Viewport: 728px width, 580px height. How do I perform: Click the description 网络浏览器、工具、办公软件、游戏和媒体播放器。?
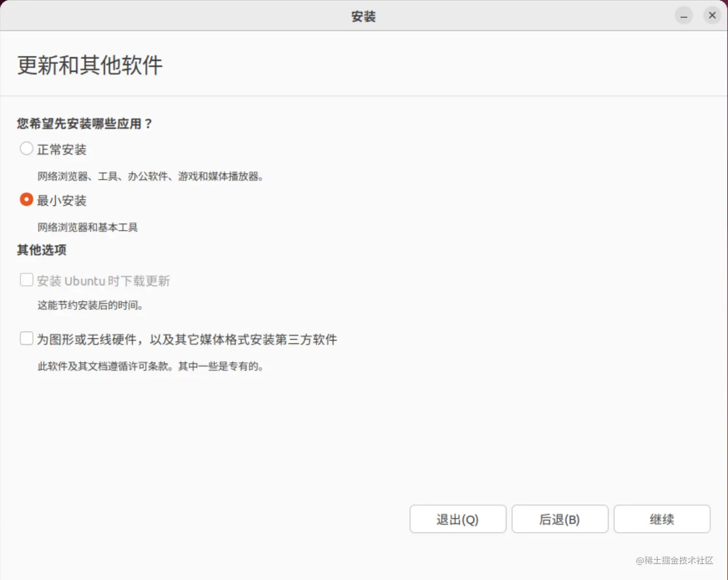click(151, 176)
